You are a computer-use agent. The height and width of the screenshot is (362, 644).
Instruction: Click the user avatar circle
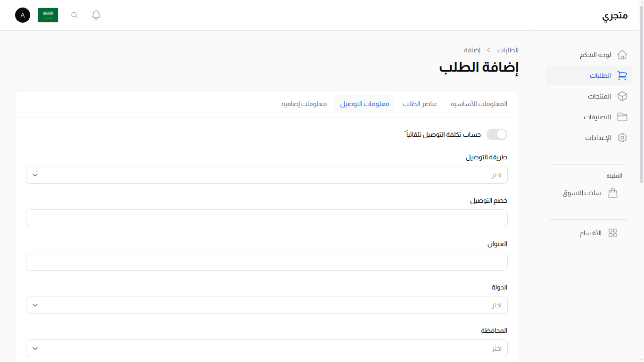(x=22, y=15)
